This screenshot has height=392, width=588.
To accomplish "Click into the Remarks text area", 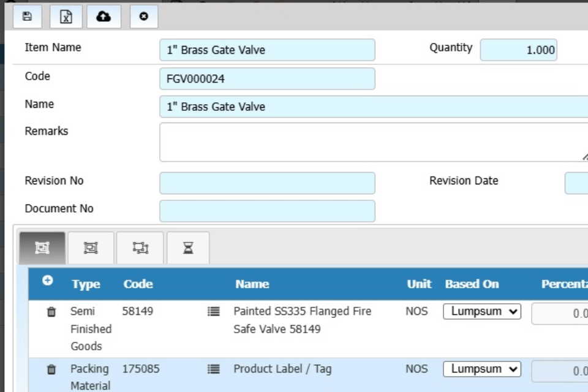I will [374, 142].
